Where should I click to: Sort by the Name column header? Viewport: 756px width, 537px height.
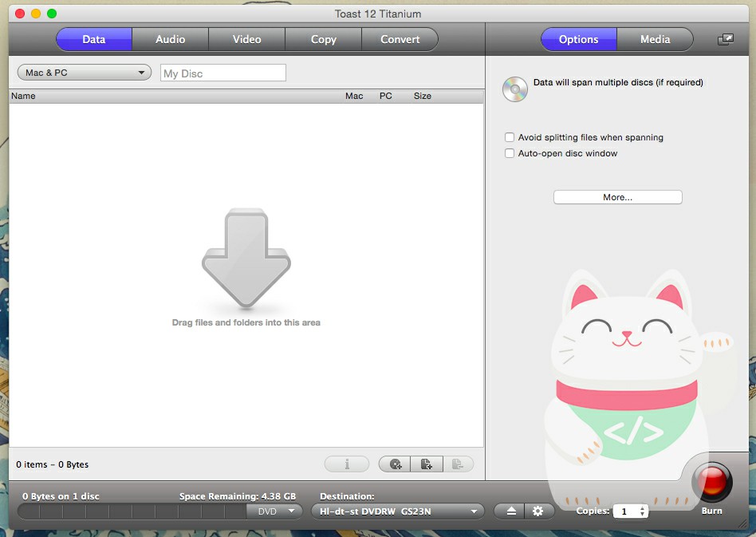point(23,96)
